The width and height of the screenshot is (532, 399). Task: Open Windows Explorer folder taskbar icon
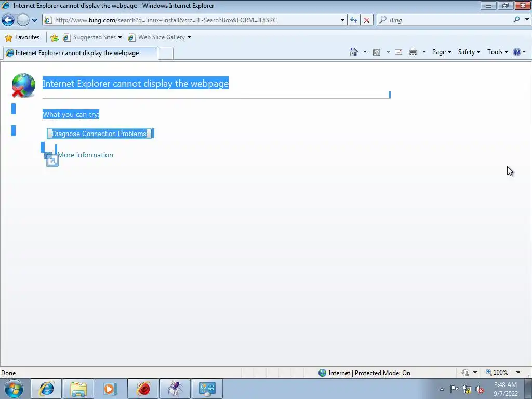coord(79,389)
